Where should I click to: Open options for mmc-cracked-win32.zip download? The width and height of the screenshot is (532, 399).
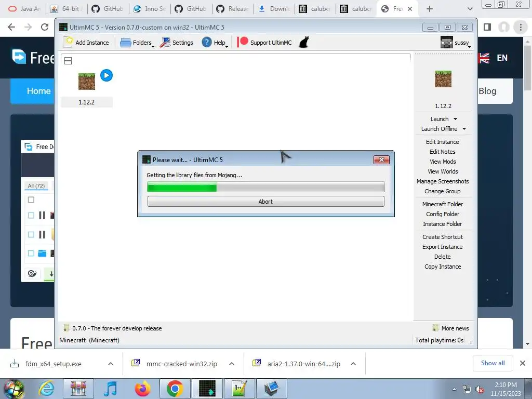pos(232,364)
